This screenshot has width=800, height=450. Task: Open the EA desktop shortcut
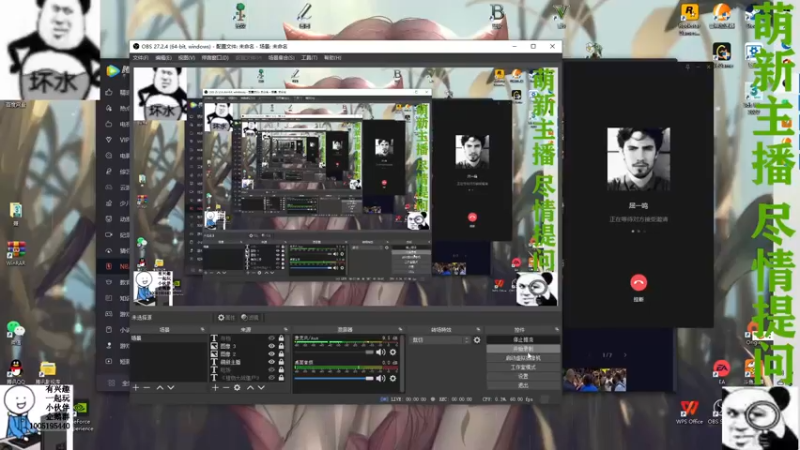pos(721,371)
